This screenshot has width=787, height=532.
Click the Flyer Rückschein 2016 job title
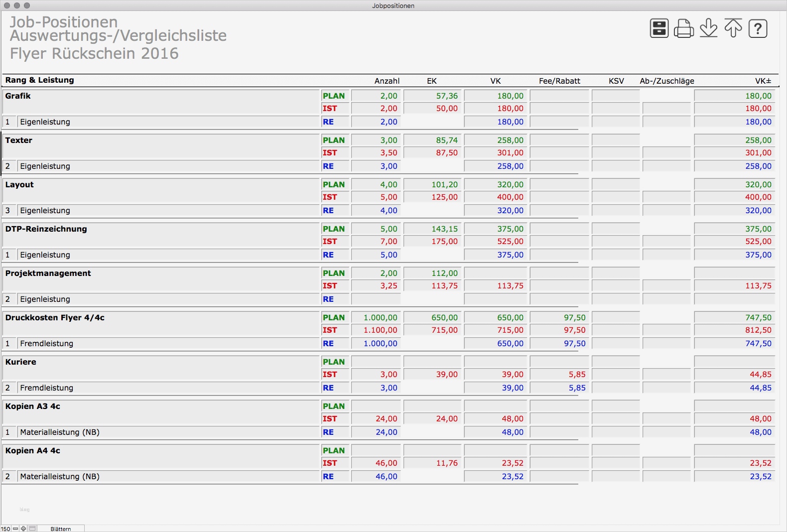[94, 53]
